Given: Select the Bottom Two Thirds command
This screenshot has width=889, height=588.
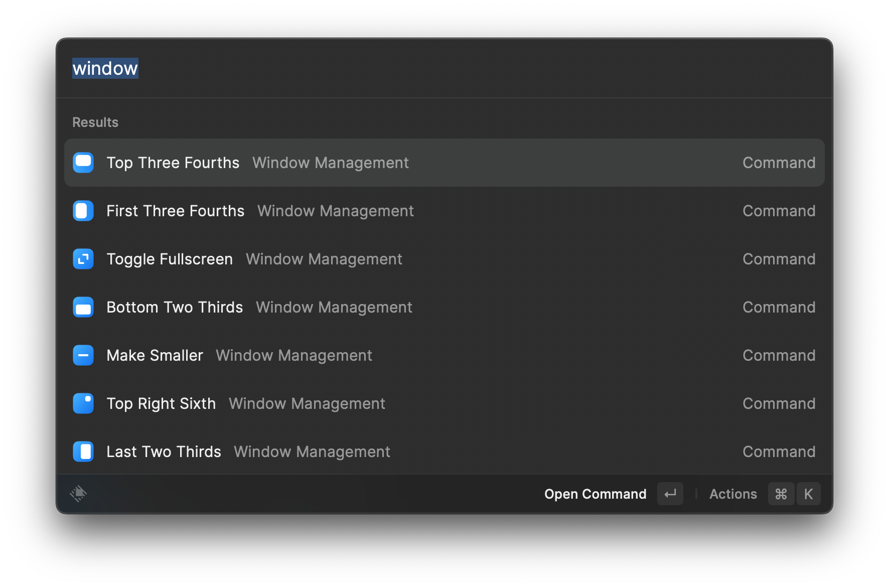Looking at the screenshot, I should pyautogui.click(x=175, y=307).
